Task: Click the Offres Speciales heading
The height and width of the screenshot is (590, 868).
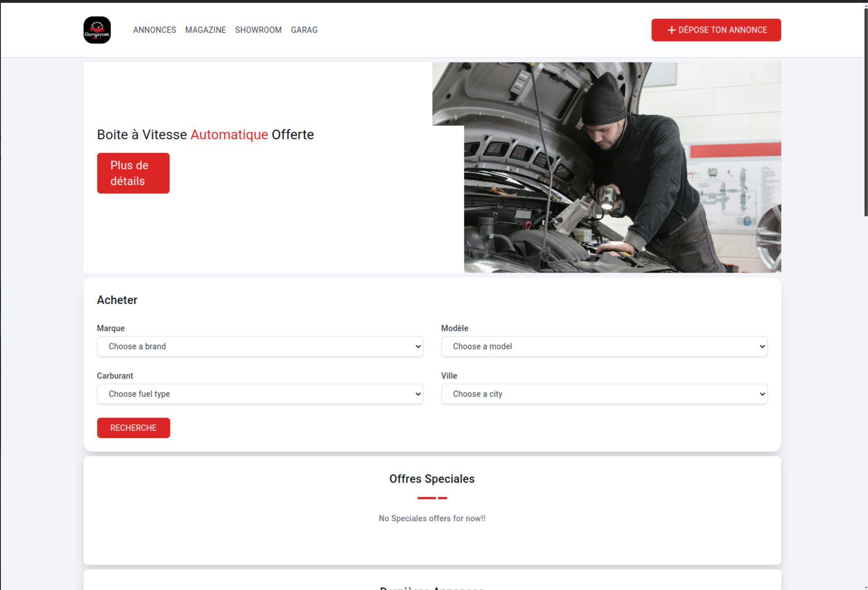Action: tap(432, 479)
